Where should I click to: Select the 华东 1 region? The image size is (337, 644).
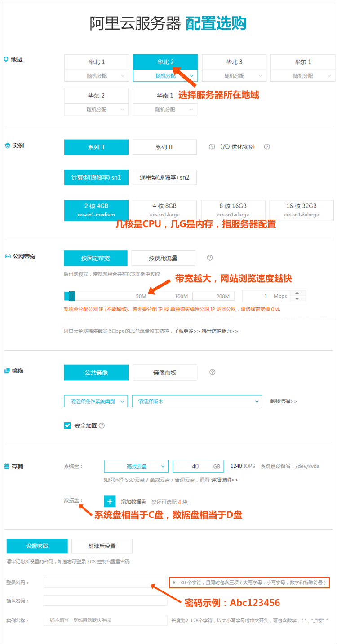coord(303,62)
